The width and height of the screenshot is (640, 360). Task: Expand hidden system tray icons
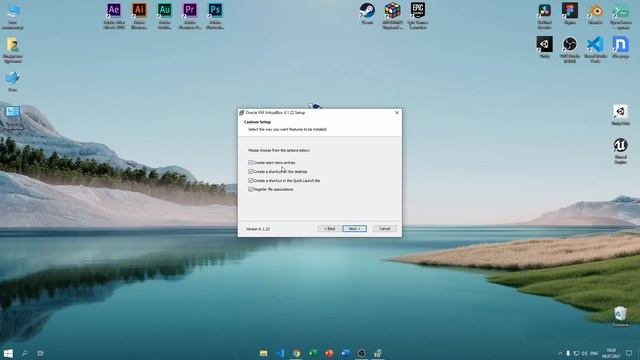click(x=560, y=353)
